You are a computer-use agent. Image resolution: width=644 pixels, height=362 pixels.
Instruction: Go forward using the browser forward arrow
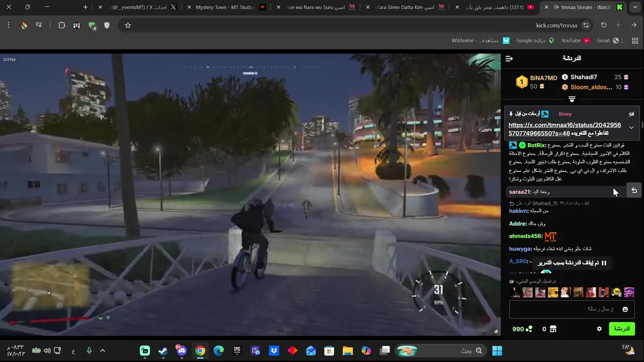click(x=619, y=25)
